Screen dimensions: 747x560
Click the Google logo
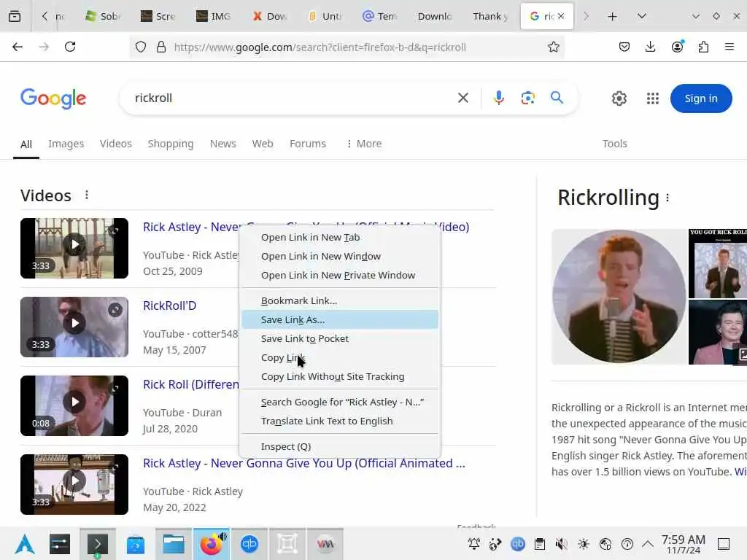tap(53, 98)
